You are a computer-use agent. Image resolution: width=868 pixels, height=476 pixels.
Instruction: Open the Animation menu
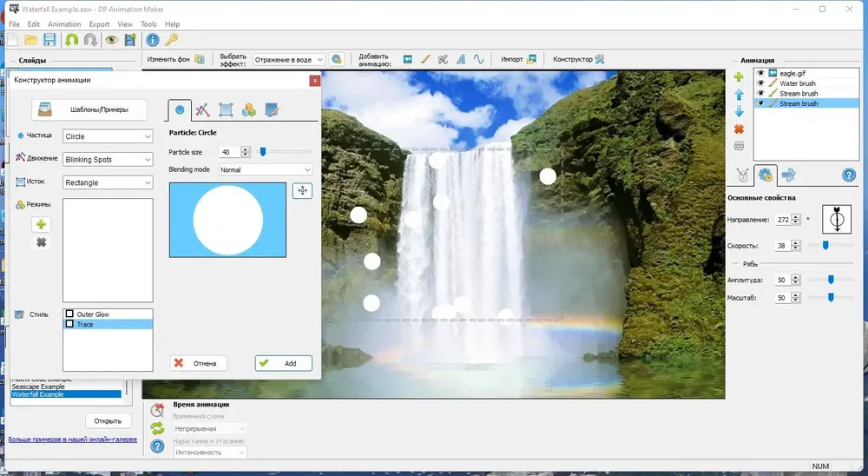coord(64,24)
